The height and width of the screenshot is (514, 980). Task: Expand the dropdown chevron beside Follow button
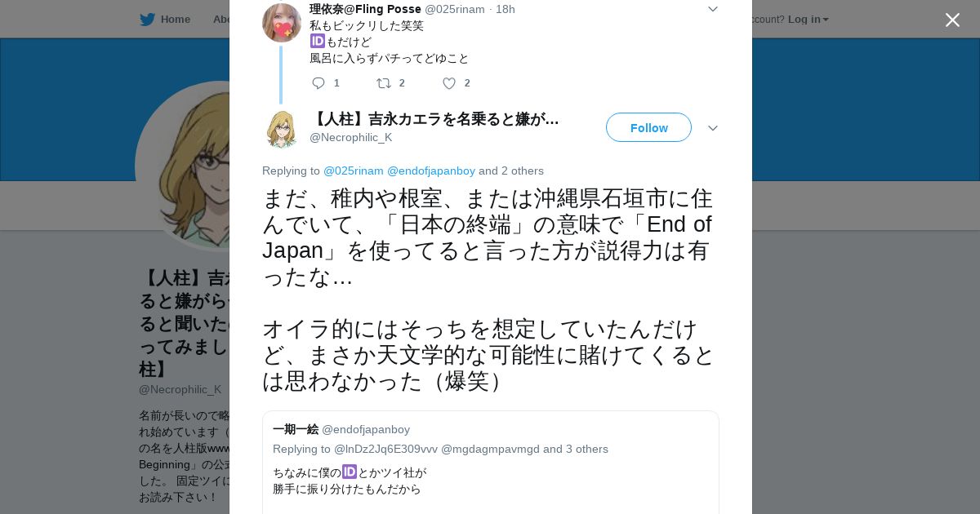pos(712,128)
